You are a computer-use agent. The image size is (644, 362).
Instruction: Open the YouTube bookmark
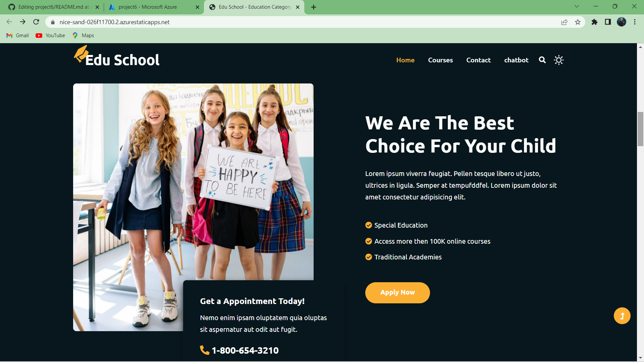[x=51, y=36]
